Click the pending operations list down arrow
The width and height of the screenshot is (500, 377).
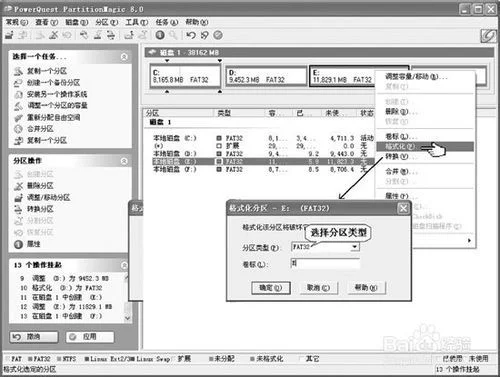127,318
